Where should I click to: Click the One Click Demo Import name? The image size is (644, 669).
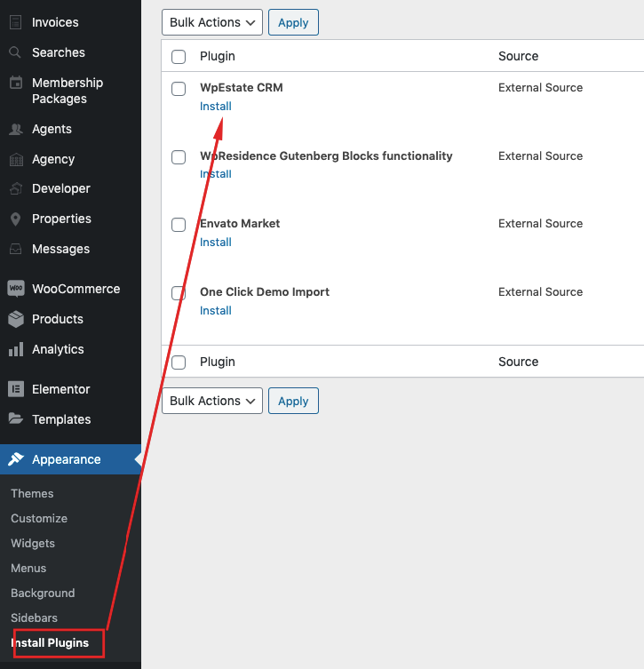(265, 291)
